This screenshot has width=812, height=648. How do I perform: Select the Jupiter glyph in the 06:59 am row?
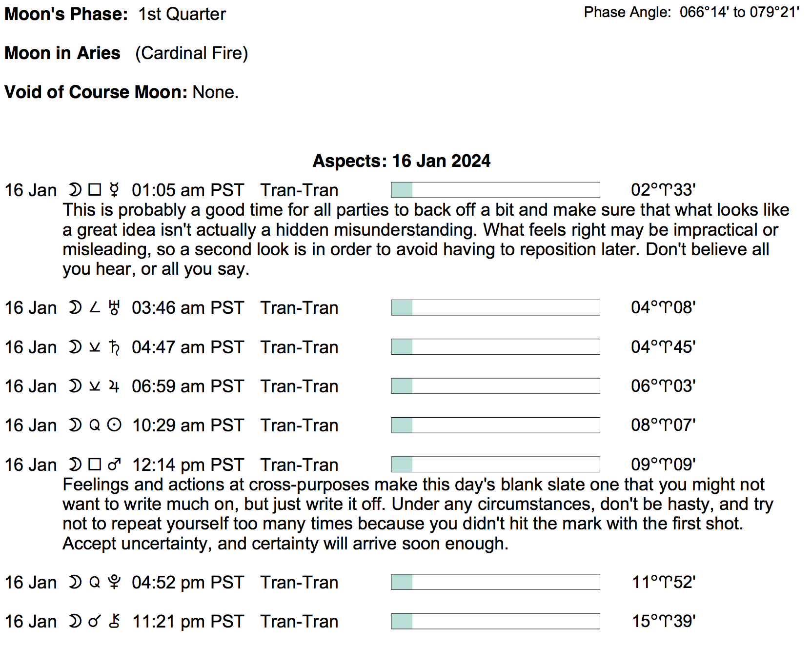click(114, 386)
